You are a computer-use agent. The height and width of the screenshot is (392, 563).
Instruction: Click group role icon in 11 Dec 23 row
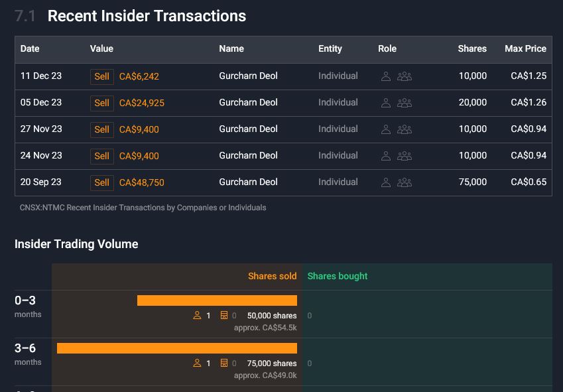(x=405, y=76)
